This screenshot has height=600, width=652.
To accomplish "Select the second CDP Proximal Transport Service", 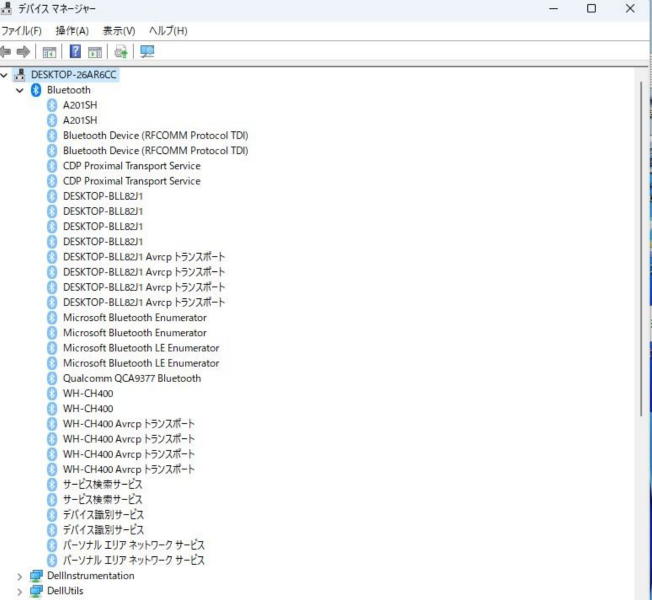I will click(x=131, y=181).
